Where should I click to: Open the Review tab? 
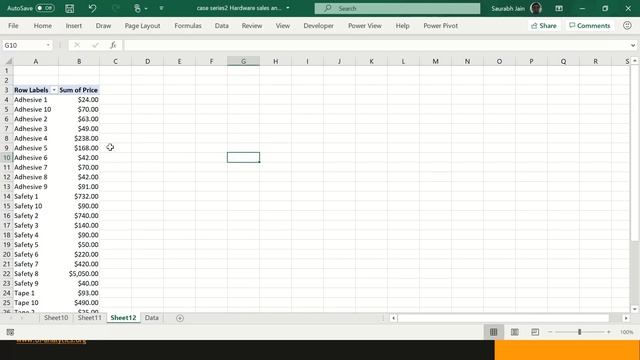pyautogui.click(x=252, y=26)
